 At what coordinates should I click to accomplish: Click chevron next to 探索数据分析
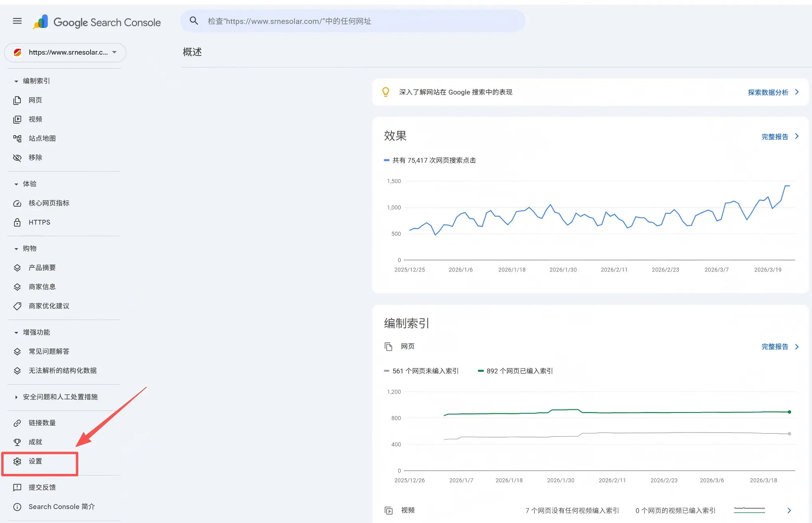pyautogui.click(x=796, y=92)
